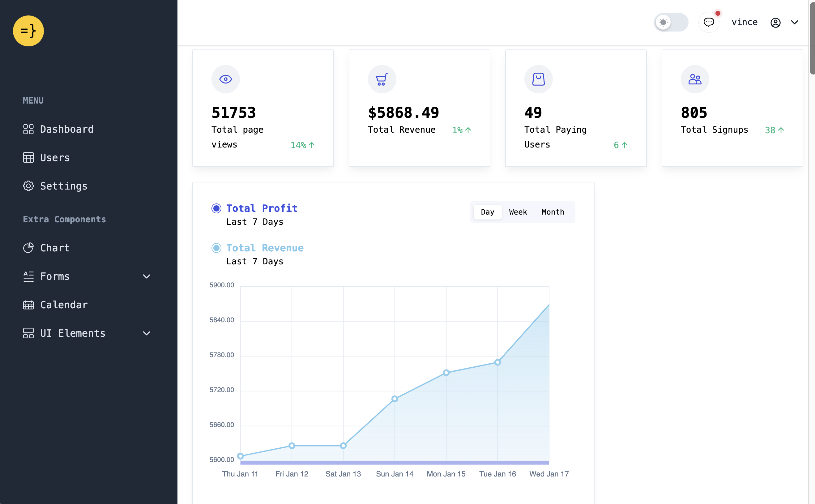This screenshot has height=504, width=815.
Task: Click the Calendar icon in sidebar
Action: tap(28, 305)
